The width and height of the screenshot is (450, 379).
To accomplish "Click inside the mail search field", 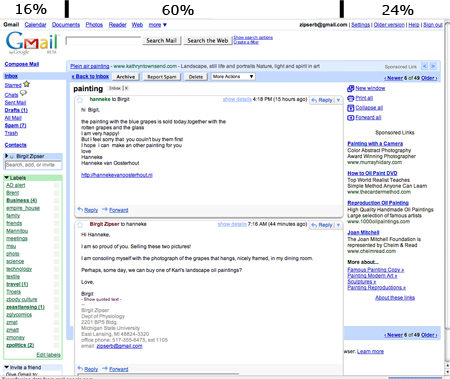I will click(x=103, y=41).
